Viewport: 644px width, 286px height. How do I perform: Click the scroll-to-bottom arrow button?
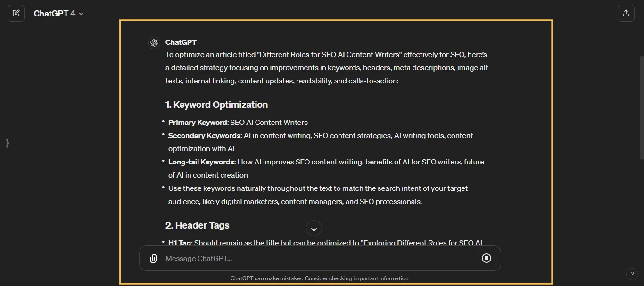[x=314, y=228]
